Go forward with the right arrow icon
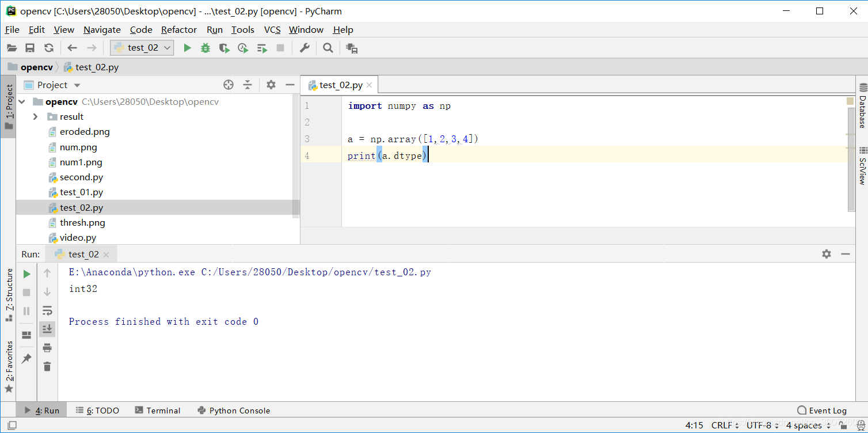Viewport: 868px width, 433px height. (92, 48)
